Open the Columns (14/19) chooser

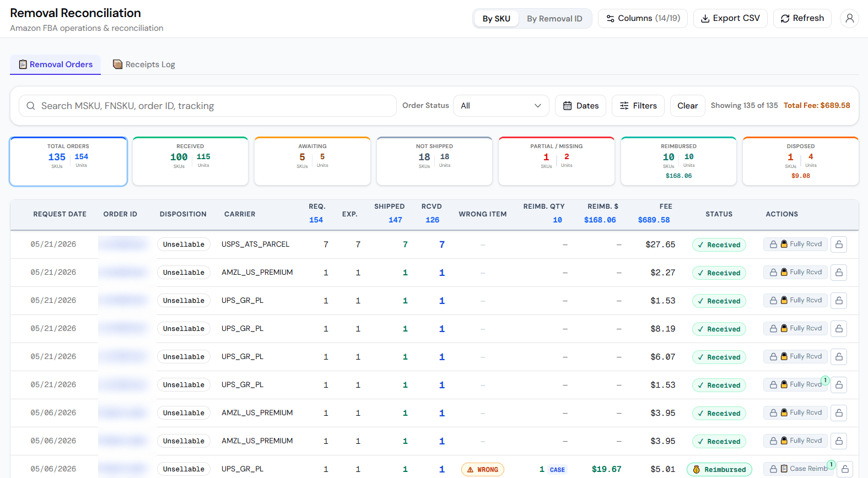click(x=643, y=18)
